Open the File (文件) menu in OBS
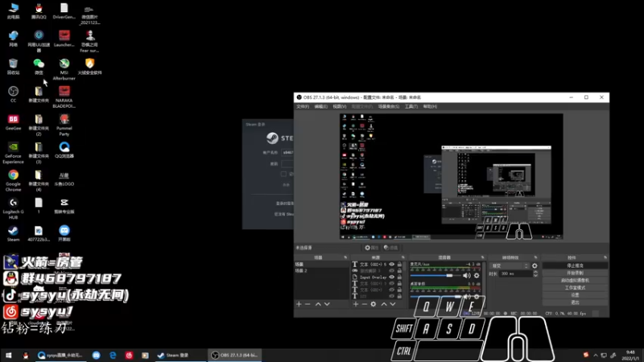The width and height of the screenshot is (644, 362). 303,107
